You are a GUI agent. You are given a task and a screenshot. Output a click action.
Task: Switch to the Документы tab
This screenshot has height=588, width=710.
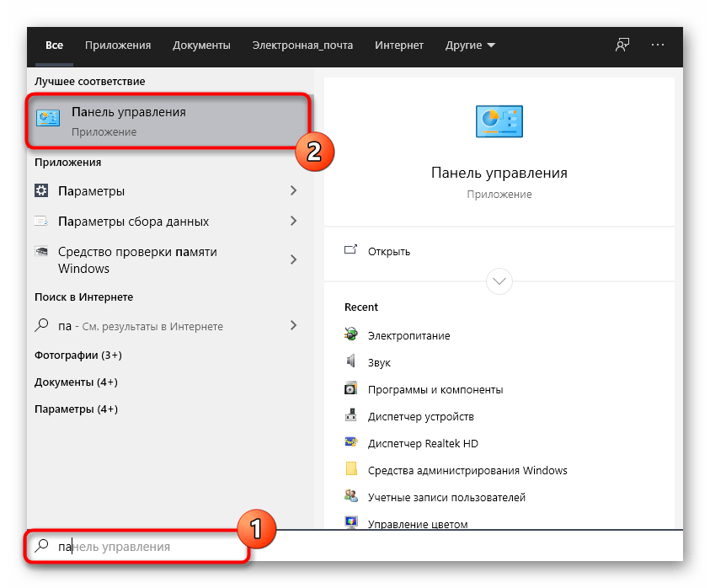coord(201,45)
